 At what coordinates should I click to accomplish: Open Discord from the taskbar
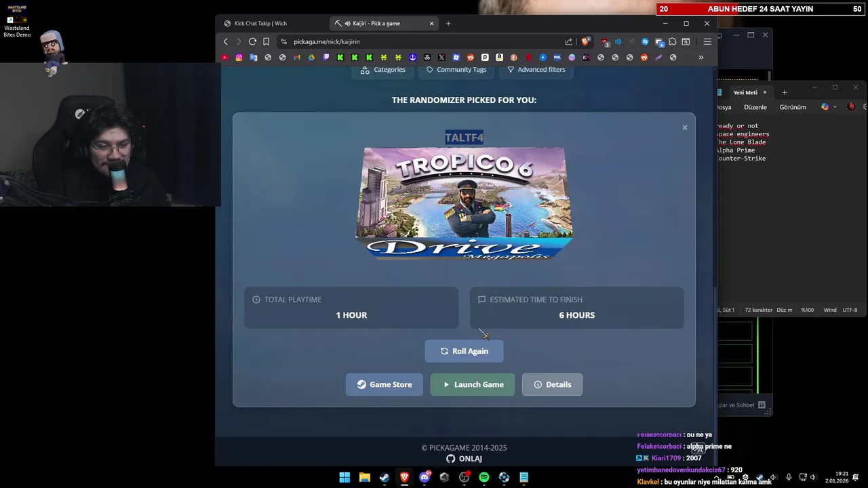tap(425, 477)
